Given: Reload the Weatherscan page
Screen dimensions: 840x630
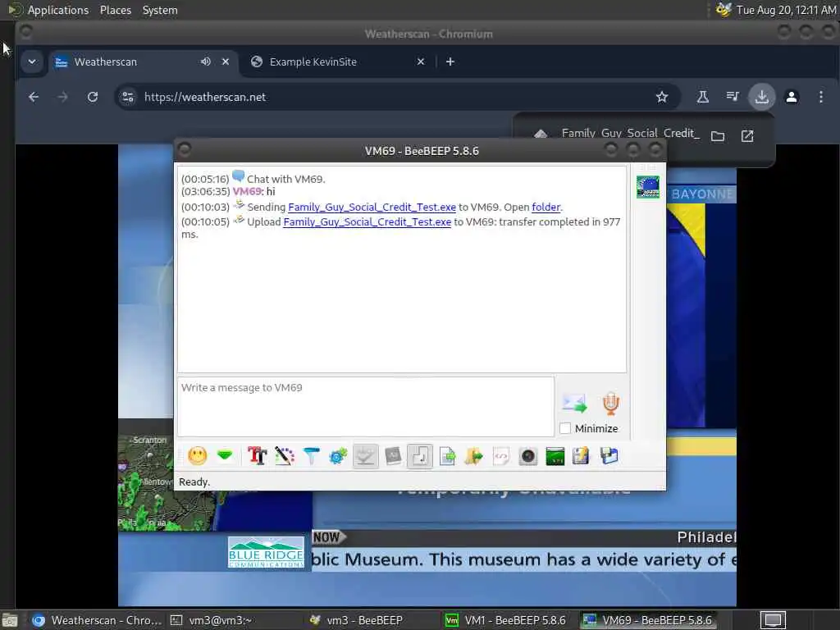Looking at the screenshot, I should click(93, 97).
